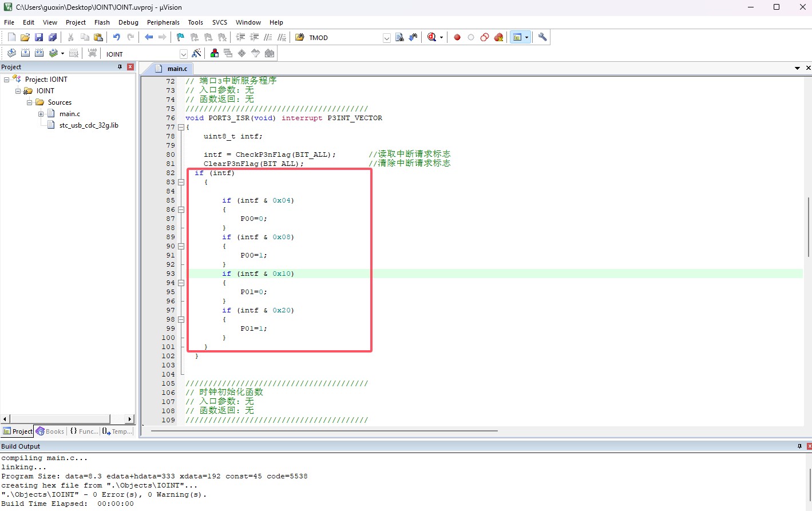Viewport: 812px width, 511px height.
Task: Select stc_usb_cdc_32g.lib in the project tree
Action: 89,125
